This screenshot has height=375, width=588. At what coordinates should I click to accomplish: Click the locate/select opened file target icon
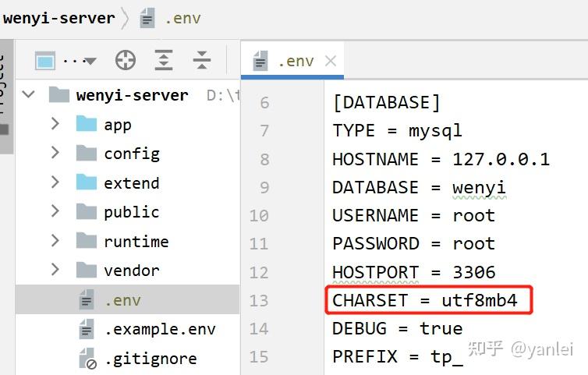[x=125, y=60]
